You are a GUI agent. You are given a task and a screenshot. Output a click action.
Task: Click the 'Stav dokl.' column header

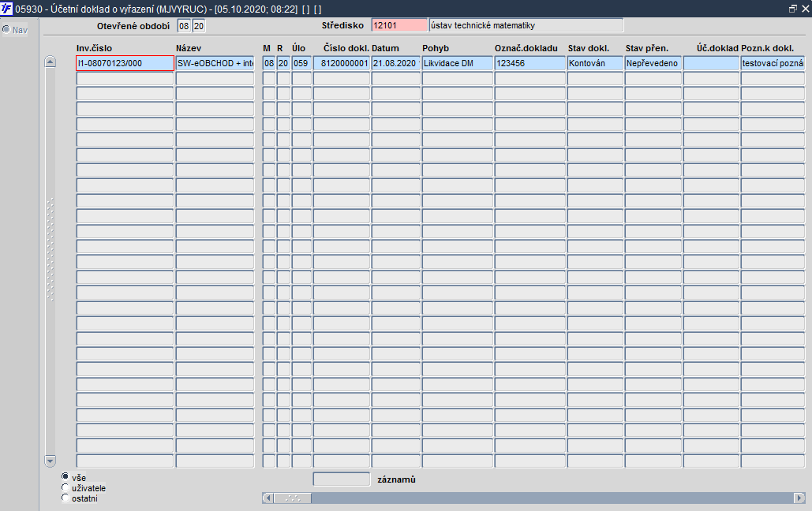click(x=589, y=48)
